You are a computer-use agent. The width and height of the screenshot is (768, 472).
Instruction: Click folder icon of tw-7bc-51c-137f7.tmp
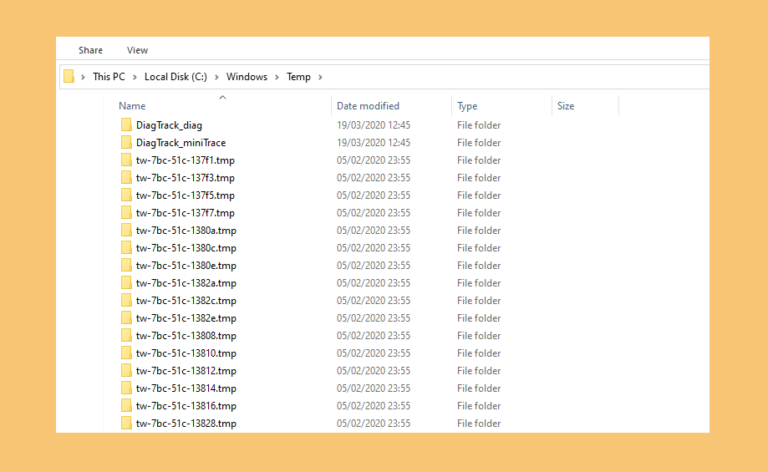click(x=126, y=212)
